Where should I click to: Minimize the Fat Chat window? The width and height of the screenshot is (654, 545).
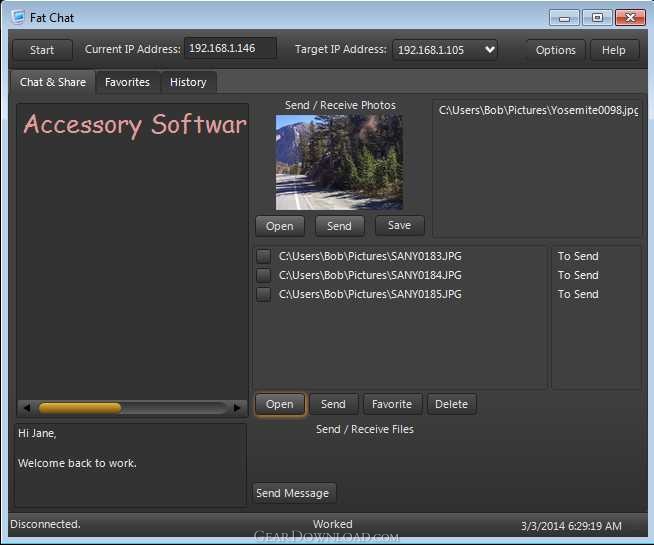click(564, 18)
